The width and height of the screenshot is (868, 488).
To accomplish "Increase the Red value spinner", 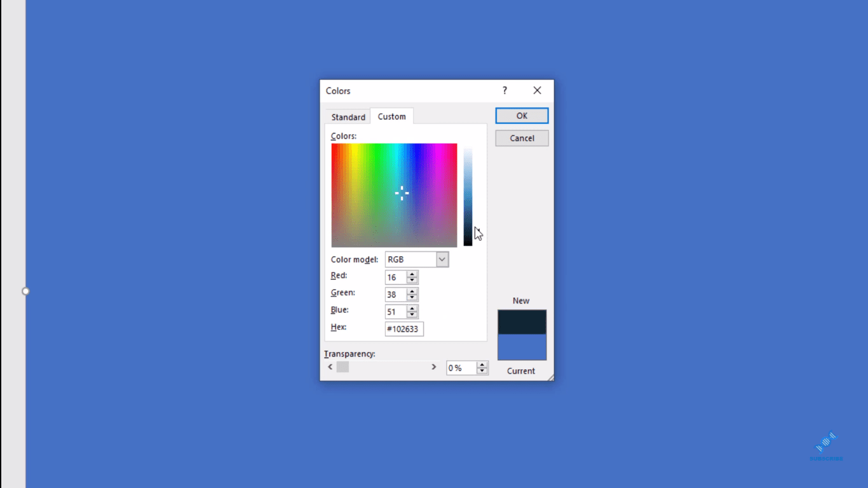I will (x=412, y=274).
